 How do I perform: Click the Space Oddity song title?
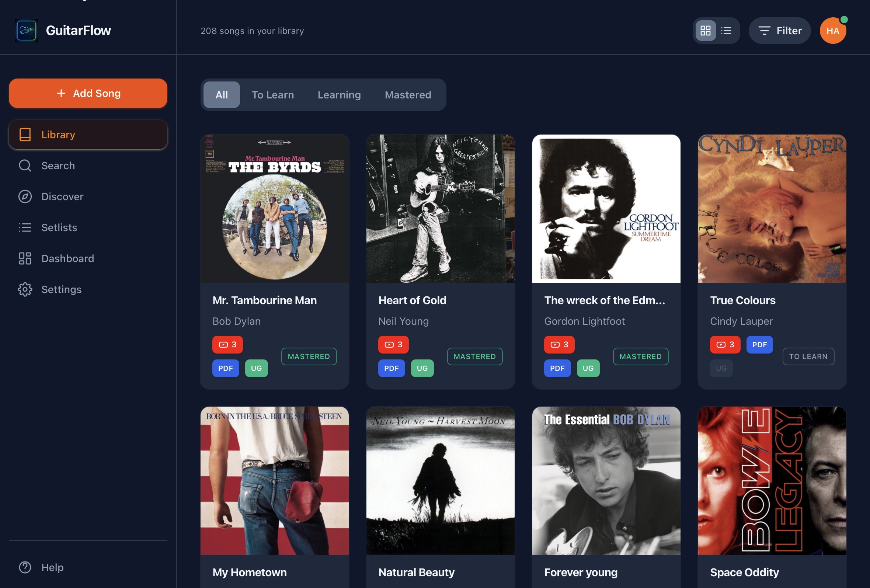(x=744, y=572)
